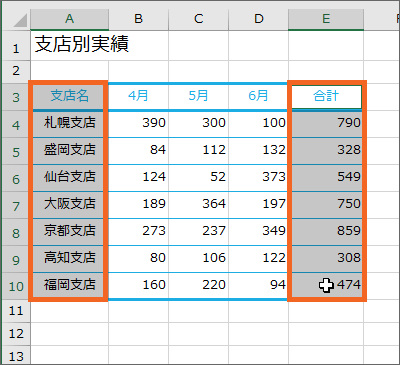The image size is (400, 365).
Task: Click cell with value 80
Action: click(139, 259)
